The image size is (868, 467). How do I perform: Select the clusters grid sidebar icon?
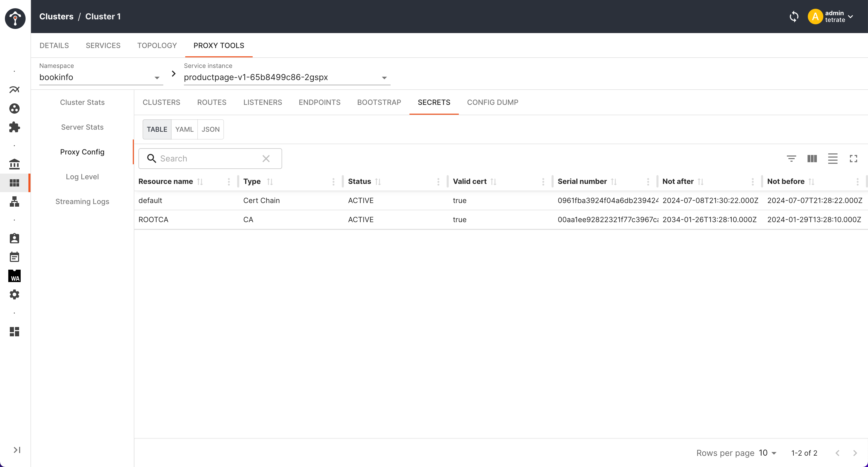[14, 183]
